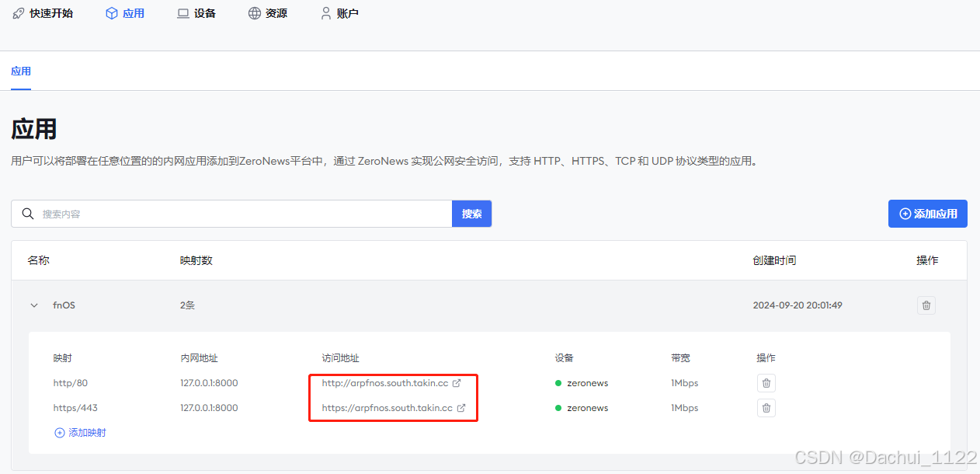Screen dimensions: 980x474
Task: Click the 名称 column header
Action: [38, 260]
